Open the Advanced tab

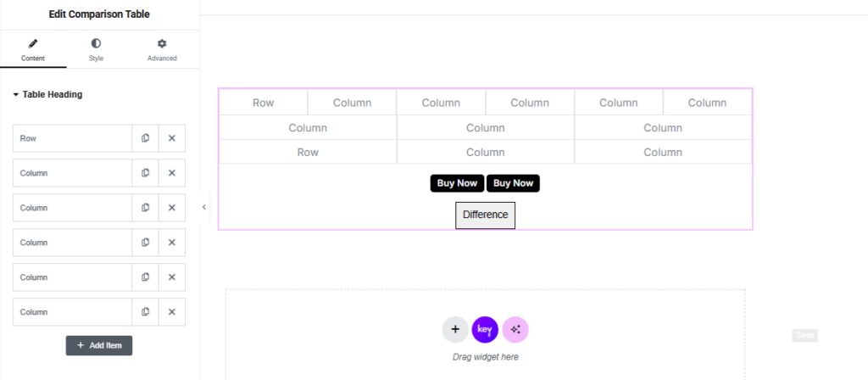click(162, 50)
